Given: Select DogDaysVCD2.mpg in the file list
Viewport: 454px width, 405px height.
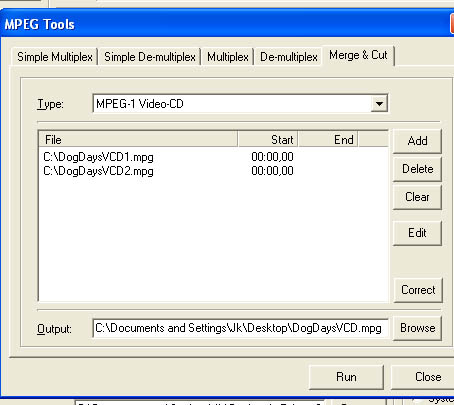Looking at the screenshot, I should coord(213,171).
